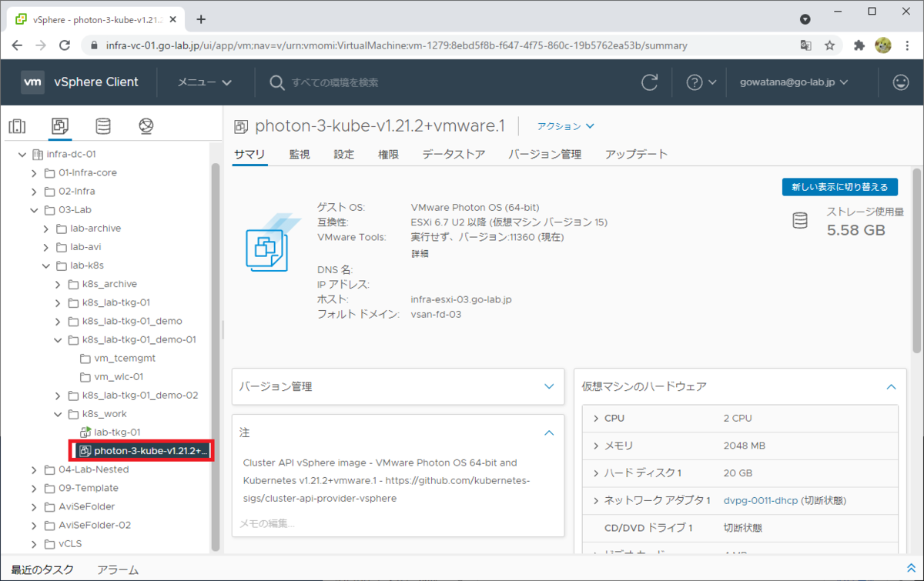Open the アラーム tab

[118, 569]
